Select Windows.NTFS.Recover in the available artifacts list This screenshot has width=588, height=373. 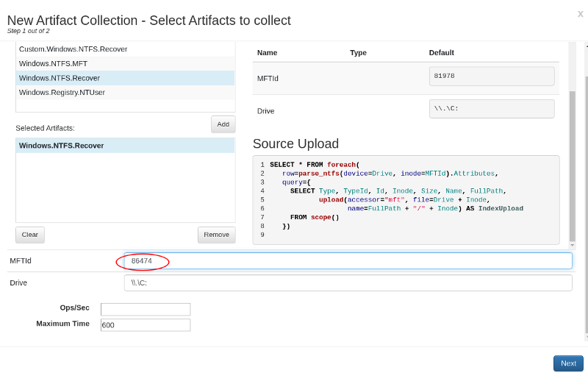pos(60,78)
